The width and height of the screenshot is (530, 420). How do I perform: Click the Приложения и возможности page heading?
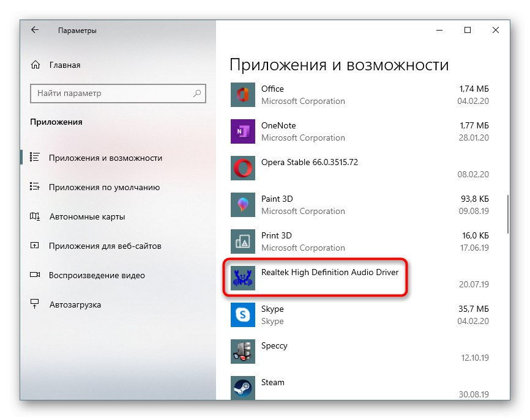(339, 64)
